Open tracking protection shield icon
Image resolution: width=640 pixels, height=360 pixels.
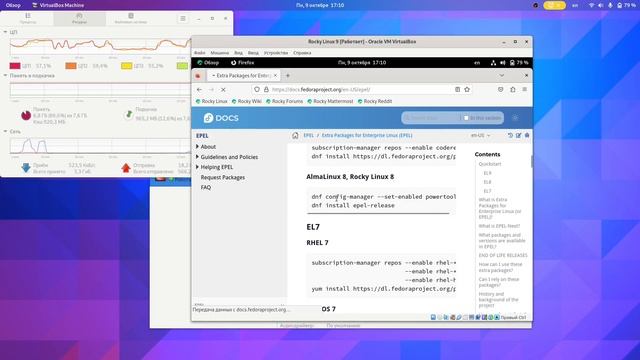(x=257, y=89)
